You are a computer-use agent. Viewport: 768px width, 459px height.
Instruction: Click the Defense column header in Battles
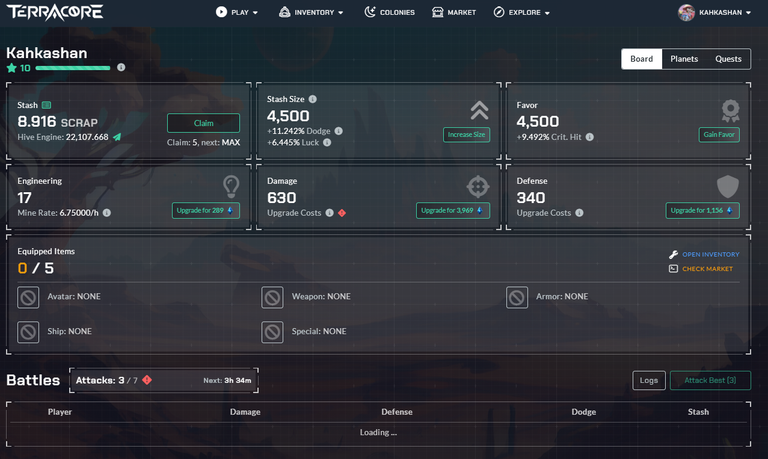click(x=397, y=412)
